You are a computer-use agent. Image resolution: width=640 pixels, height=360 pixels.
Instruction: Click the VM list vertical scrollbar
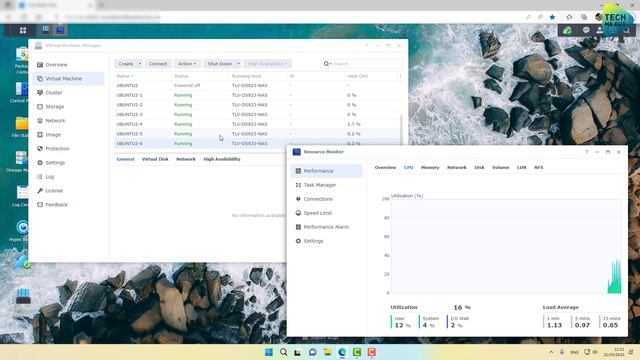pos(401,129)
